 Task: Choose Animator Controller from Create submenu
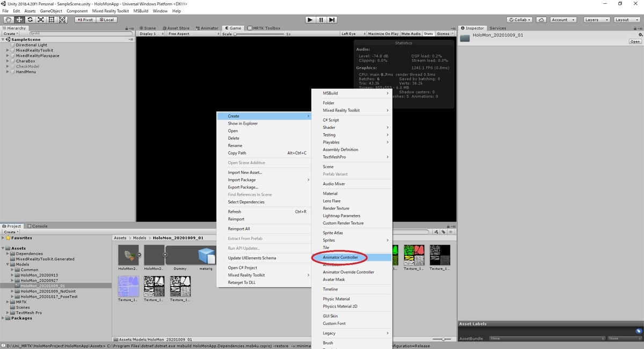352,258
